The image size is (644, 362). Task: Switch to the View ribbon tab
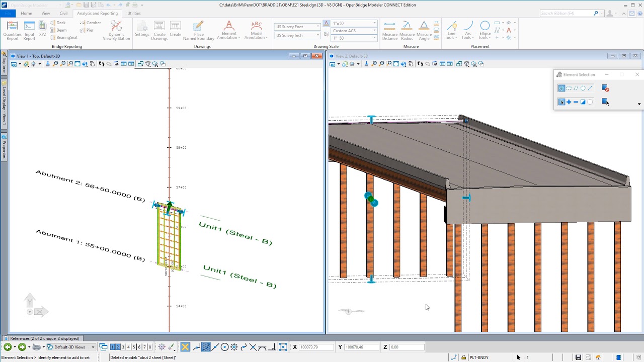(46, 14)
